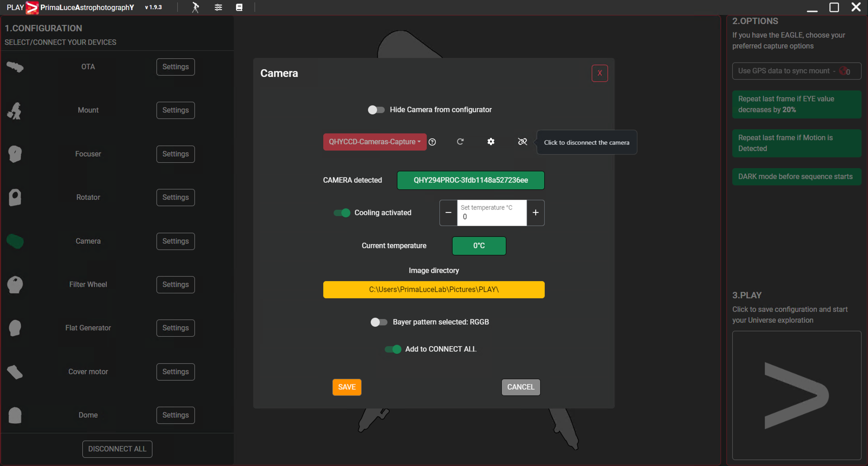Screen dimensions: 868x466
Task: Disable Add to CONNECT ALL switch
Action: pyautogui.click(x=393, y=349)
